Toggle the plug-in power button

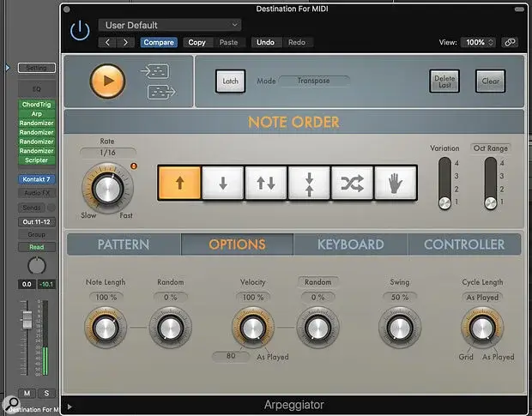click(80, 32)
